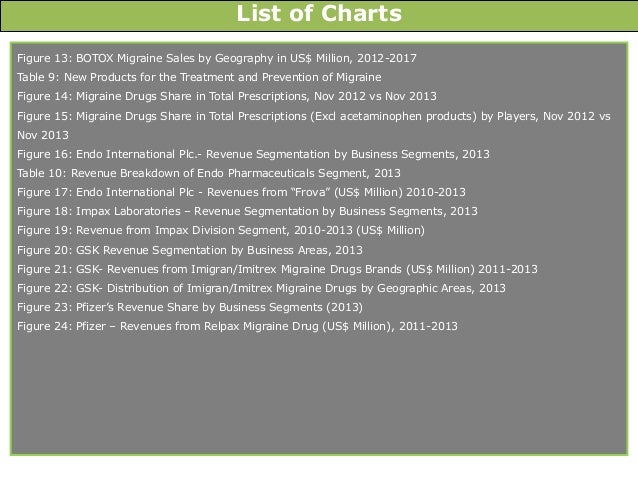Select Figure 19 Impax Division Segment line

(221, 230)
